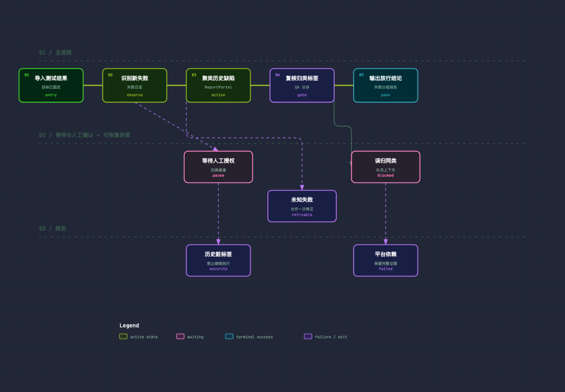Select the 历史脏标签 security node

(x=218, y=260)
